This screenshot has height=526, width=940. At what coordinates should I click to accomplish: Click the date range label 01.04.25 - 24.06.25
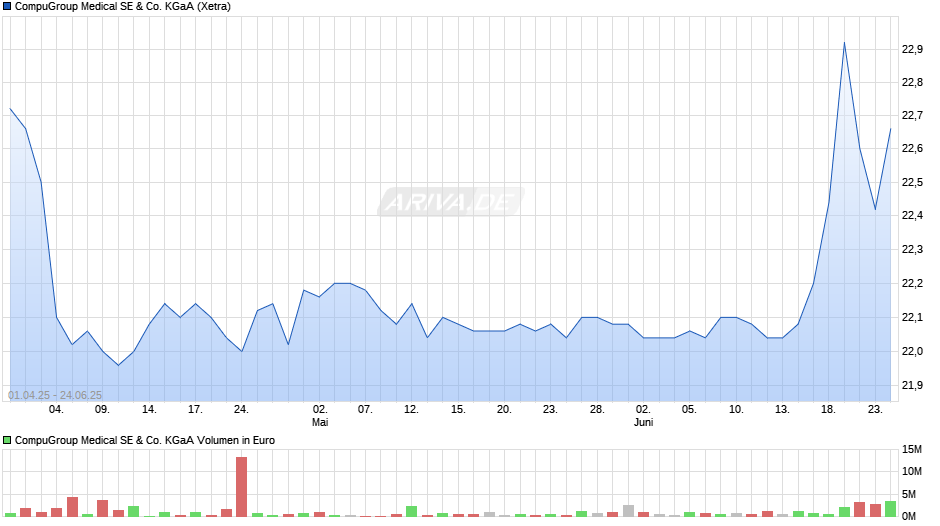pyautogui.click(x=55, y=395)
